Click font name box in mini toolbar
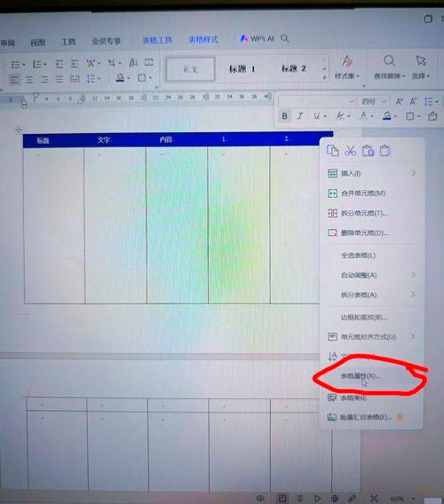This screenshot has width=444, height=504. (x=317, y=102)
